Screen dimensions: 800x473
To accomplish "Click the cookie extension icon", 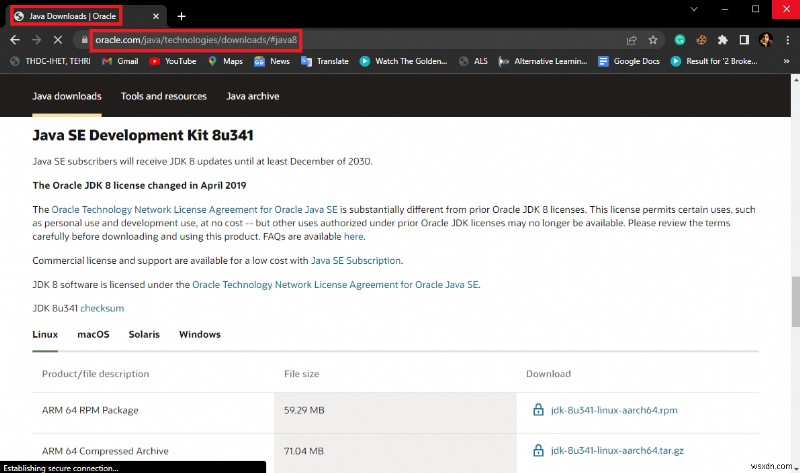I will pyautogui.click(x=701, y=40).
